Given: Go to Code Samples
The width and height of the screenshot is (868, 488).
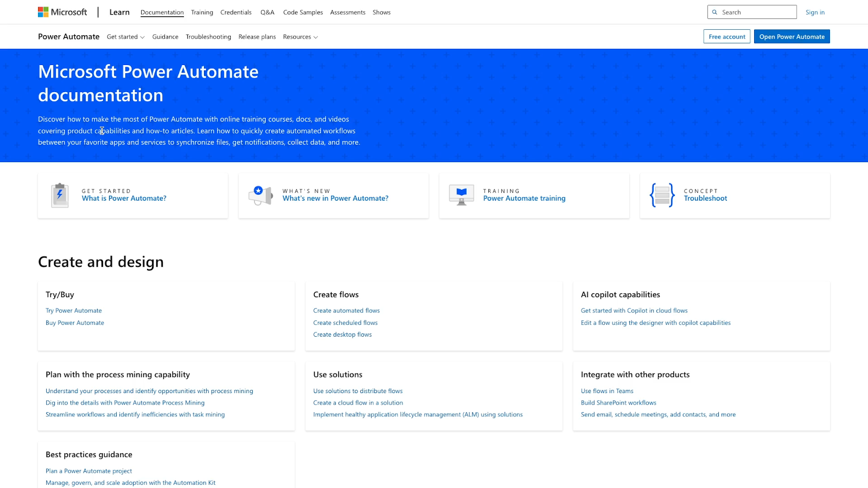Looking at the screenshot, I should pos(303,12).
